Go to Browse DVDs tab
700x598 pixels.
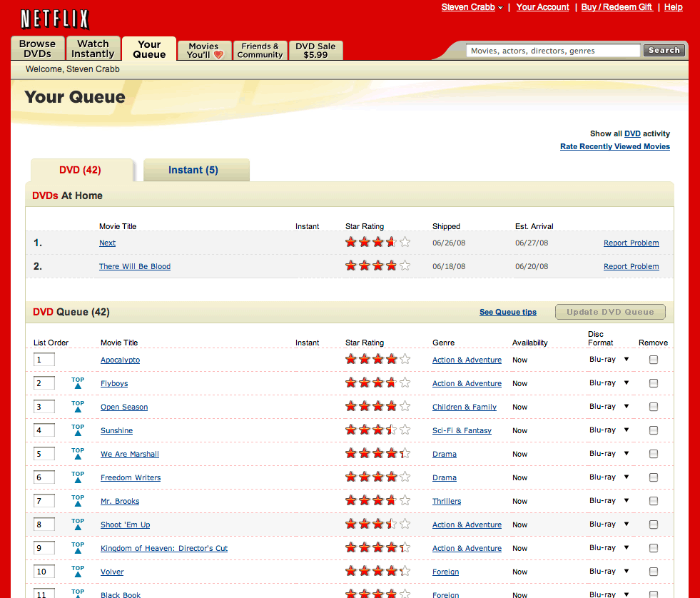[38, 49]
